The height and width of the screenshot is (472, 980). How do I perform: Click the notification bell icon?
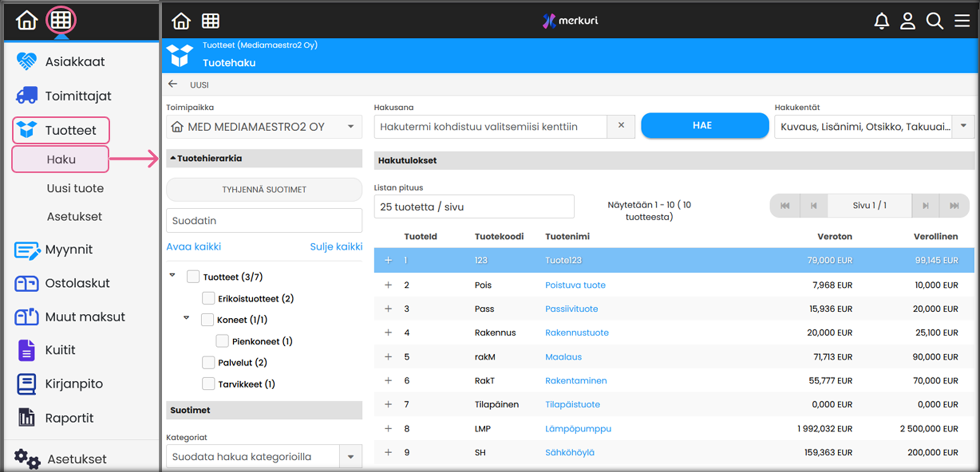tap(881, 21)
